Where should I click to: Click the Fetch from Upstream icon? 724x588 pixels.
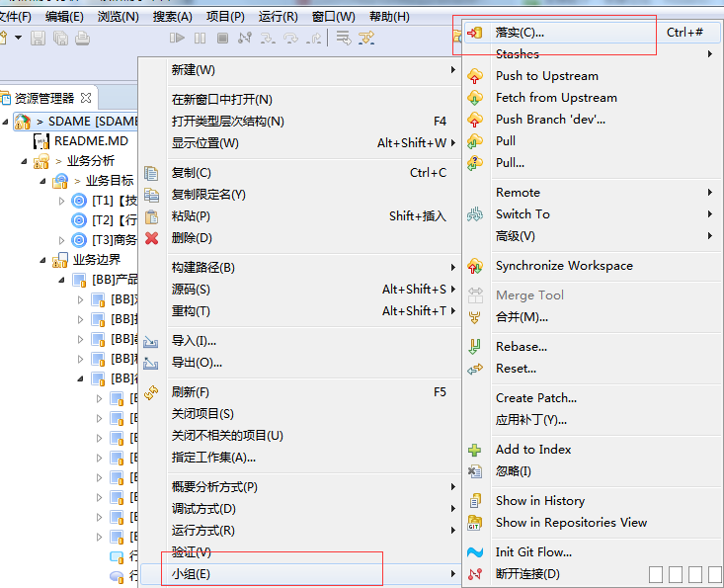pos(475,98)
